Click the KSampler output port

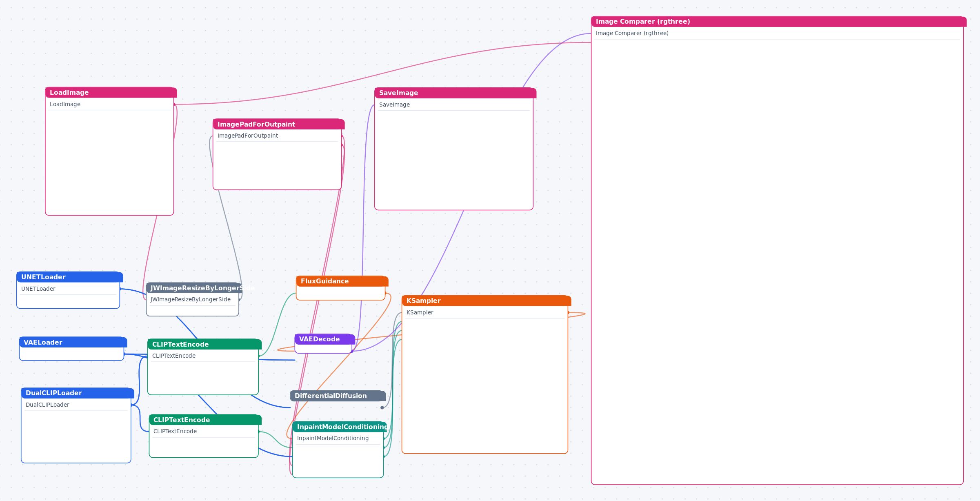568,312
